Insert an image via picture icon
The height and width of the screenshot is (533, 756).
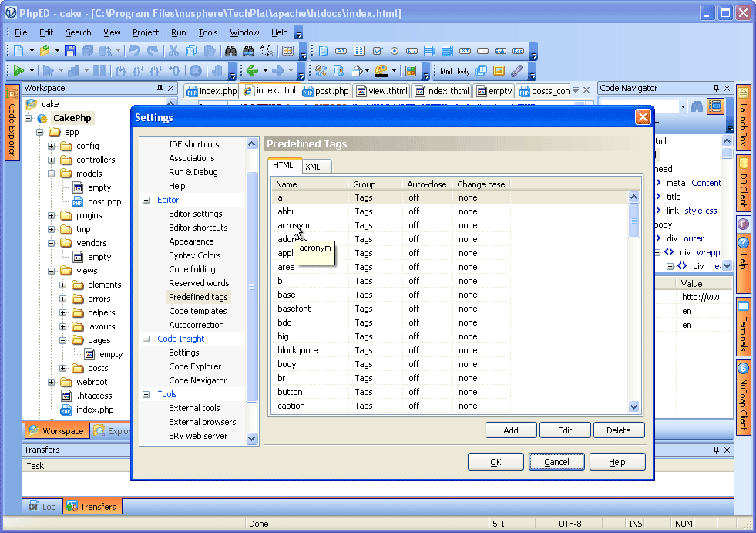[x=499, y=71]
